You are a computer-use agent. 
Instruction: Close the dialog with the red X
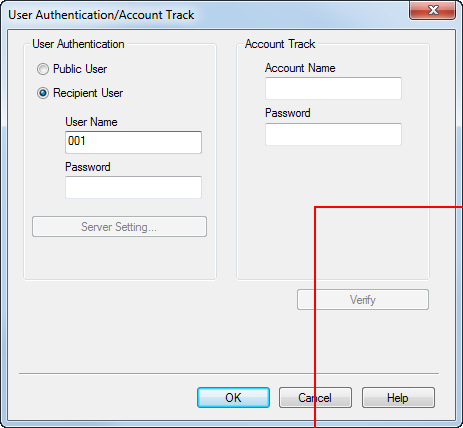click(x=433, y=11)
